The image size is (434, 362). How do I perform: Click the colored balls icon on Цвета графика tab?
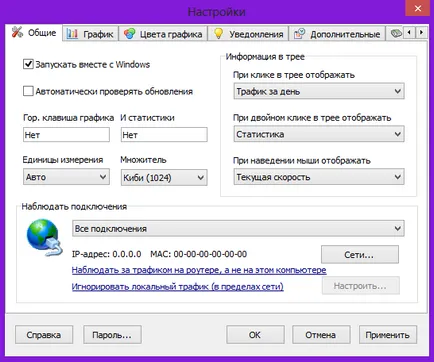[x=129, y=34]
